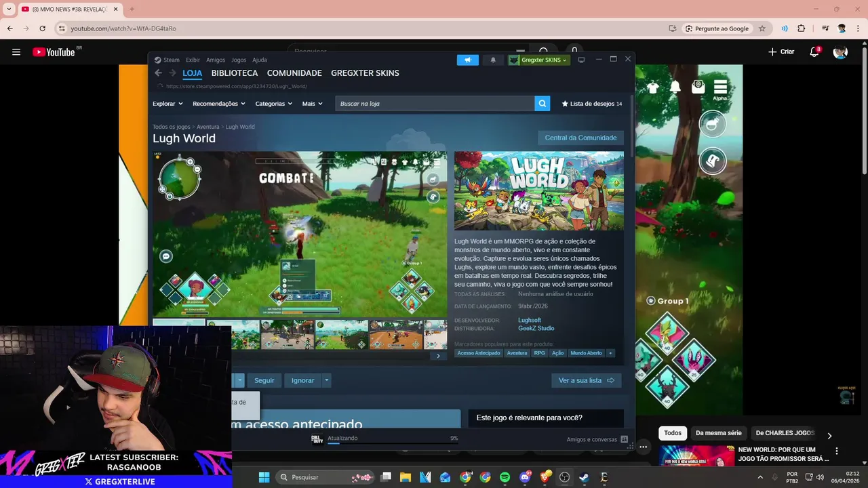This screenshot has height=488, width=868.
Task: Open Steam from taskbar
Action: coord(584,477)
